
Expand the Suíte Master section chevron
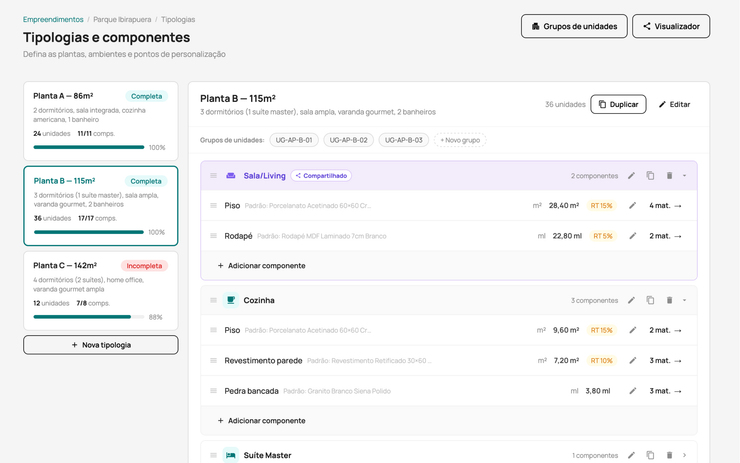tap(684, 455)
